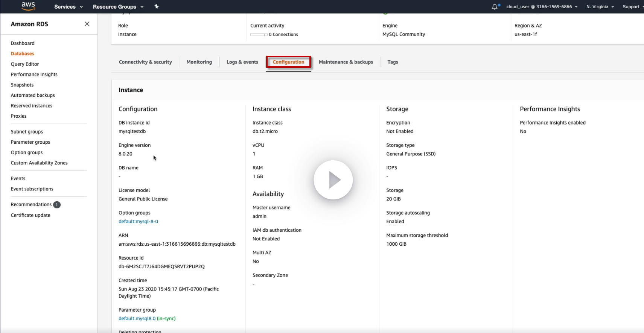This screenshot has height=333, width=644.
Task: Open the default.mysql8.0 parameter group link
Action: coord(137,319)
